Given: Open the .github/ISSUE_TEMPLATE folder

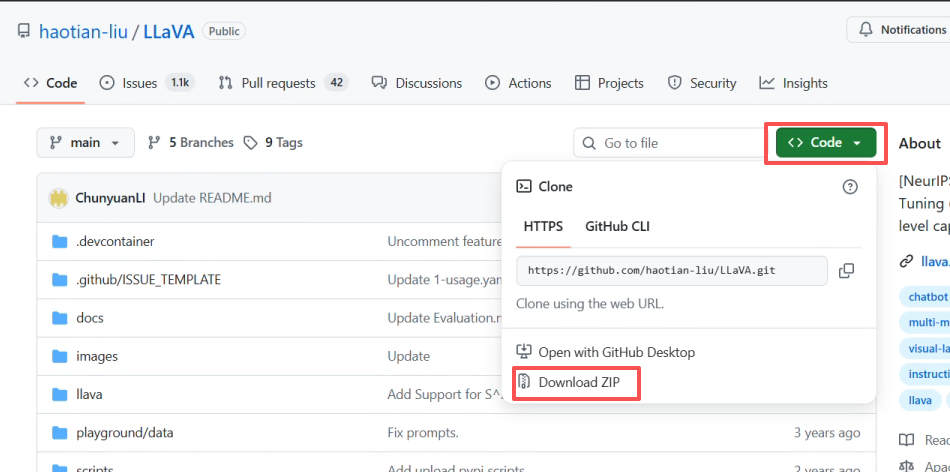Looking at the screenshot, I should coord(148,280).
